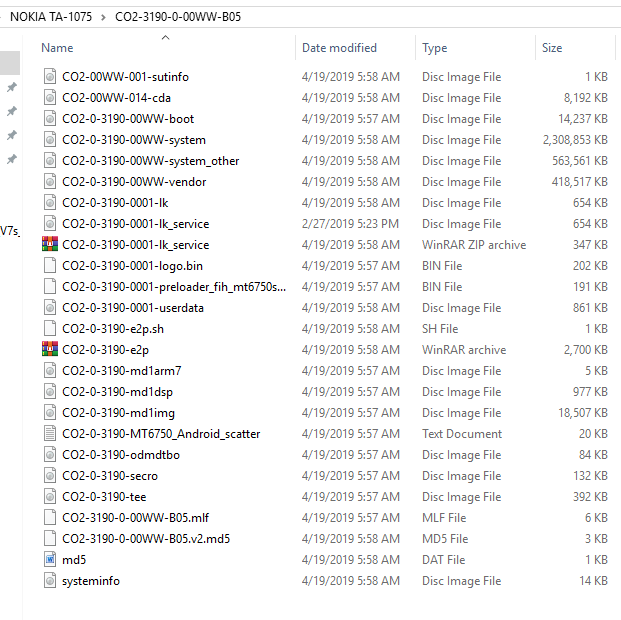The height and width of the screenshot is (620, 621).
Task: Click the WinRAR ZIP archive type cell
Action: pyautogui.click(x=474, y=245)
